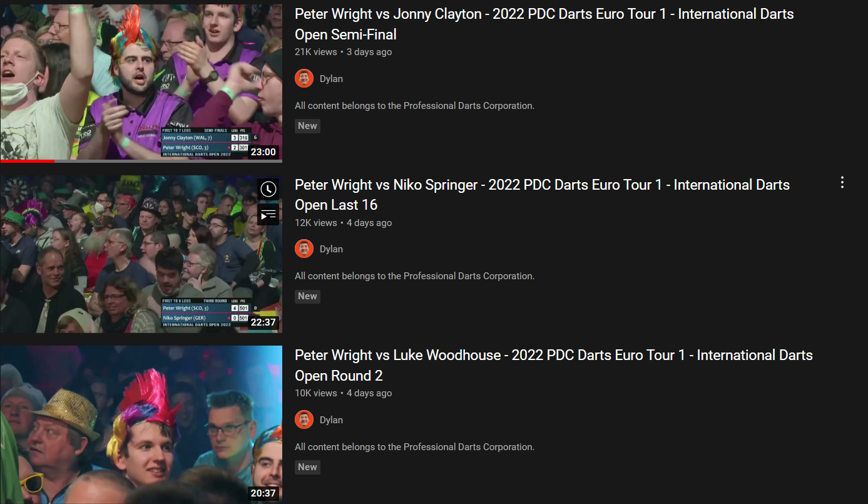Open the Niko Springer Last 16 thumbnail

pyautogui.click(x=141, y=254)
